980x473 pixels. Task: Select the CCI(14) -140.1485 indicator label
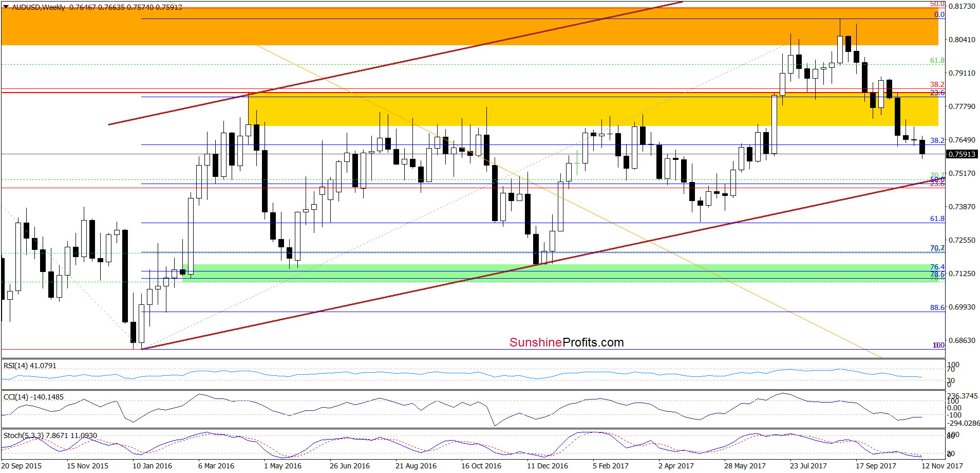point(33,397)
